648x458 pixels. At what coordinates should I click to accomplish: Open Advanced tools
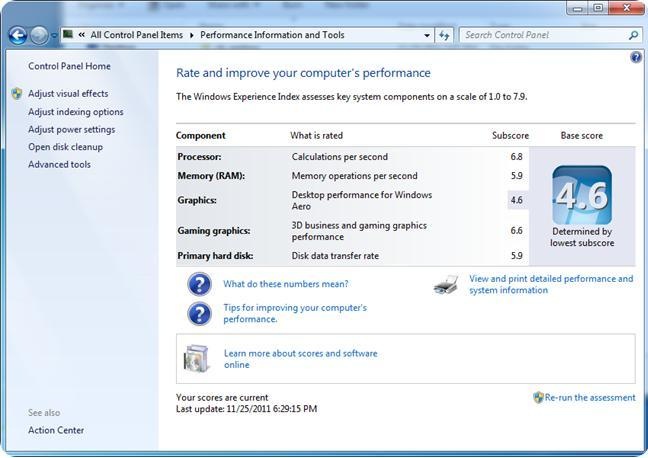click(59, 165)
